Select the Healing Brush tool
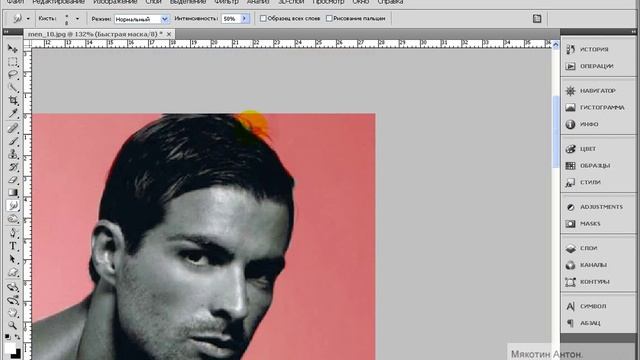This screenshot has height=360, width=640. pyautogui.click(x=13, y=129)
